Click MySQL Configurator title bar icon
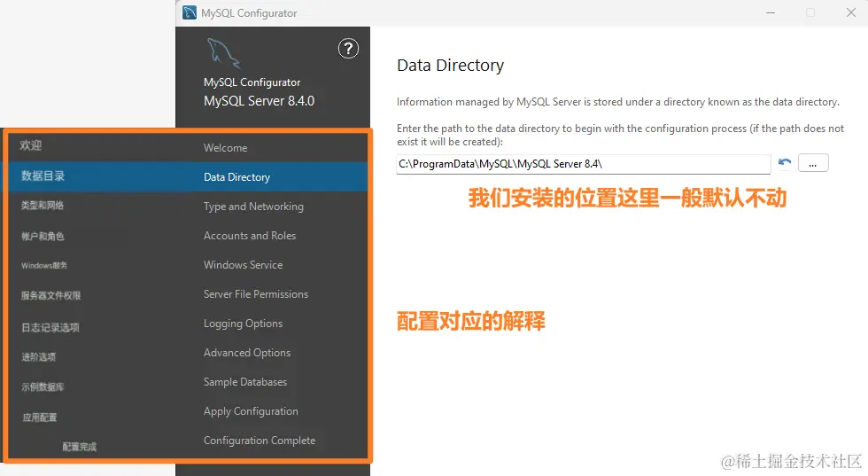Image resolution: width=868 pixels, height=476 pixels. click(190, 12)
